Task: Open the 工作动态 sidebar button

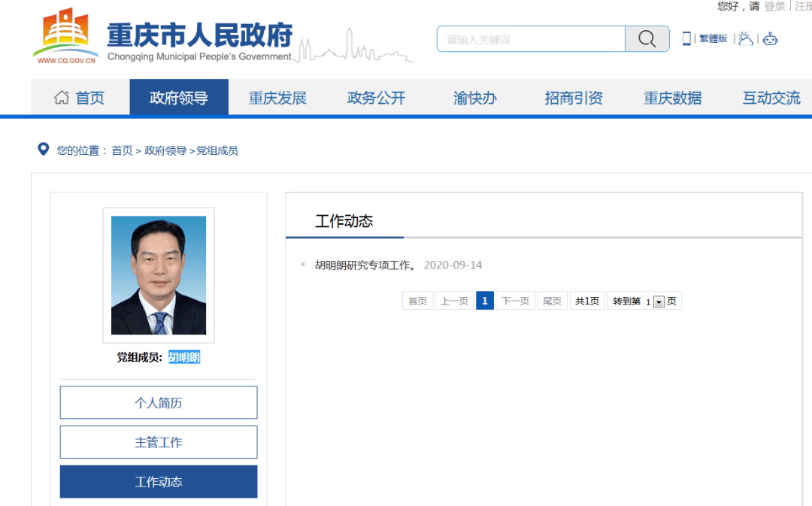Action: pyautogui.click(x=159, y=482)
